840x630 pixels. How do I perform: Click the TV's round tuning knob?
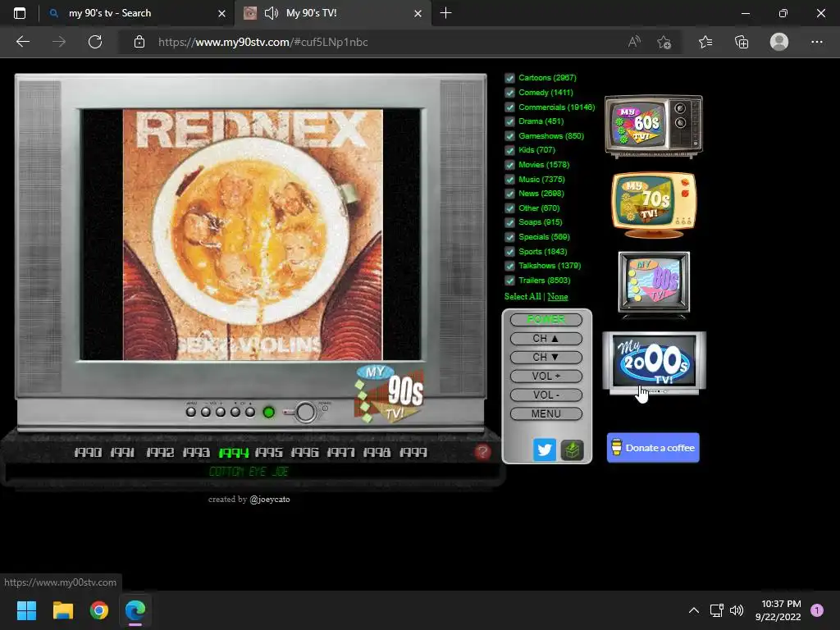coord(305,412)
